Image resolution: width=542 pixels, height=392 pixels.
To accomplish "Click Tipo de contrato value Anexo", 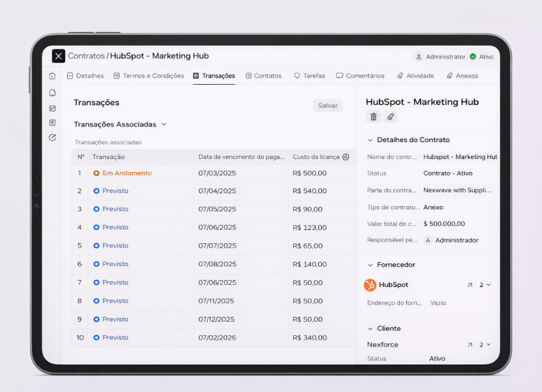I will 433,207.
